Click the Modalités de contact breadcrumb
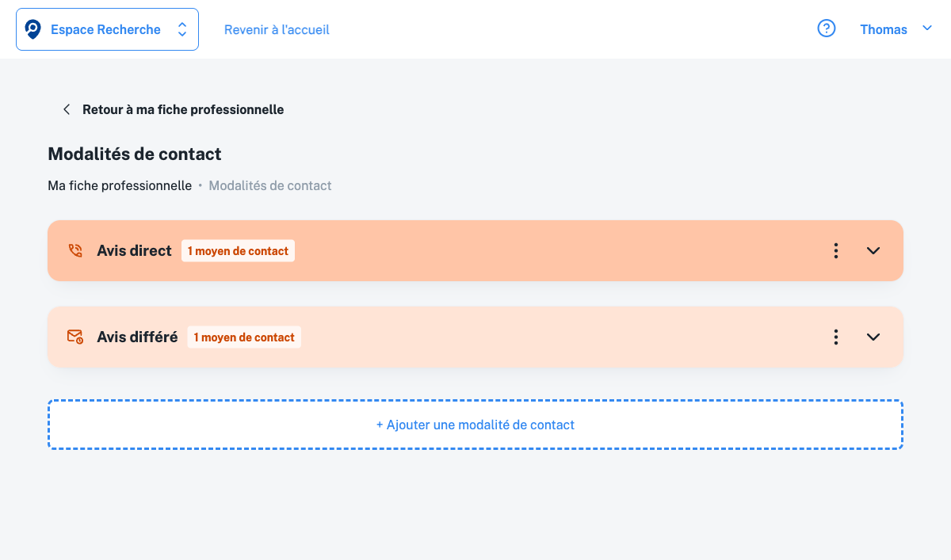This screenshot has width=951, height=560. click(x=270, y=185)
